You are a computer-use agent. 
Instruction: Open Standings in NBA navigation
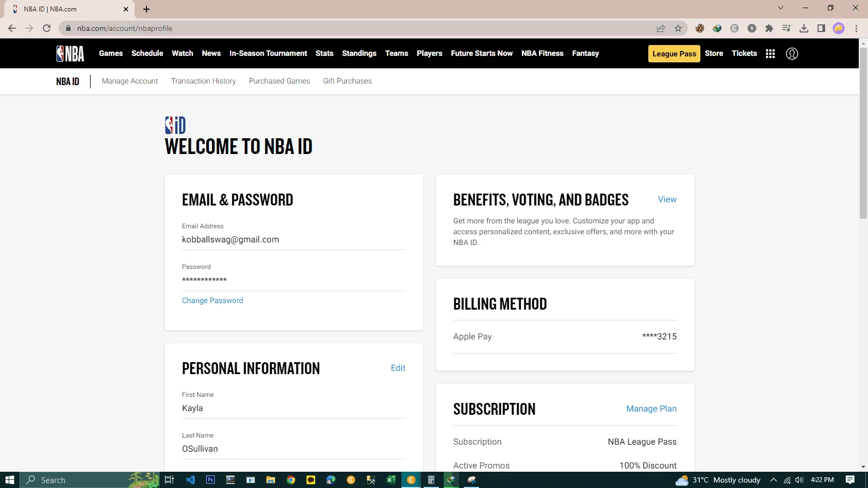(359, 53)
